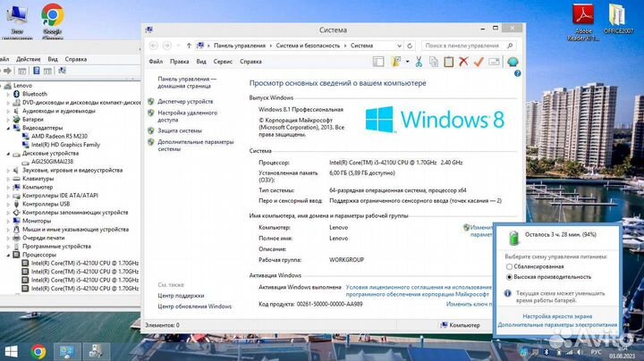This screenshot has width=644, height=361.
Task: Select the AGI250GIMAI238 disk device
Action: point(52,162)
